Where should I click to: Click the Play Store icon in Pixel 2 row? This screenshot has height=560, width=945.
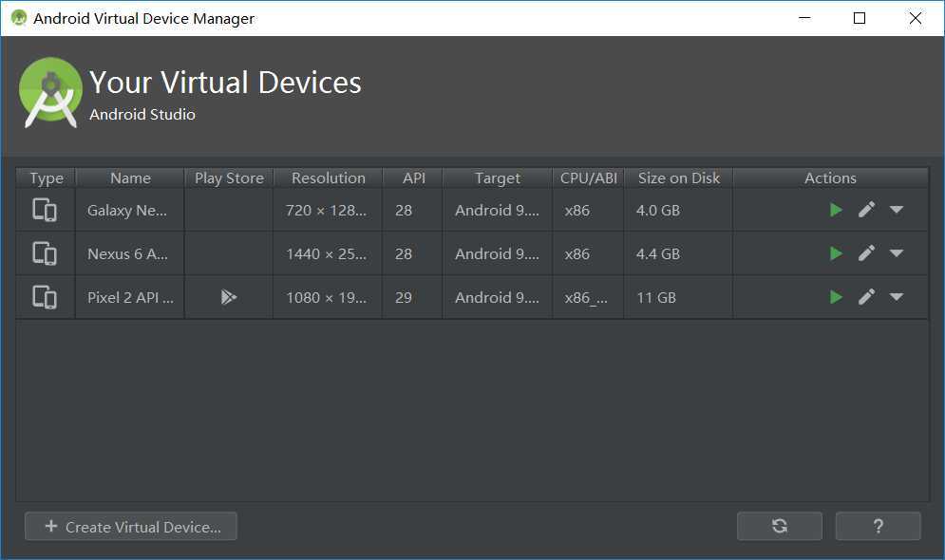[x=229, y=297]
